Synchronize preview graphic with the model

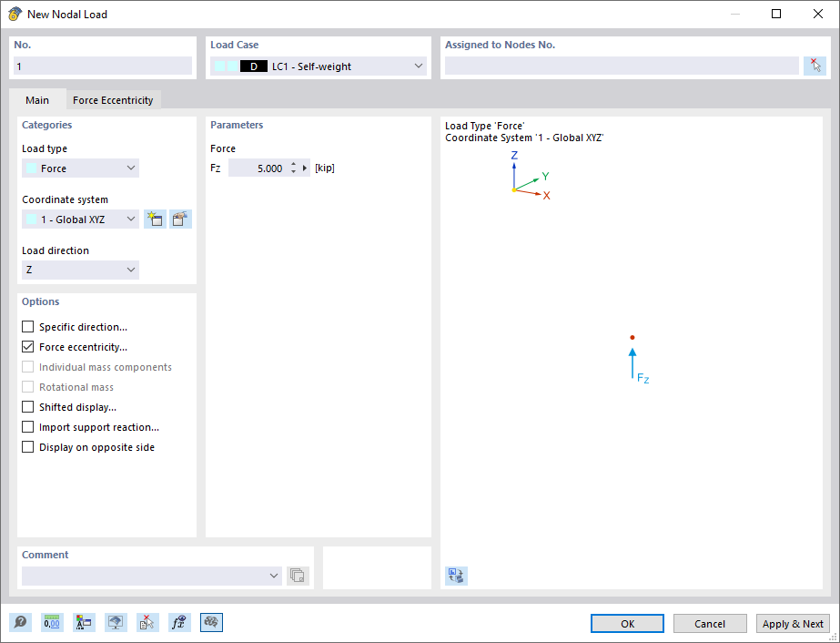point(456,576)
